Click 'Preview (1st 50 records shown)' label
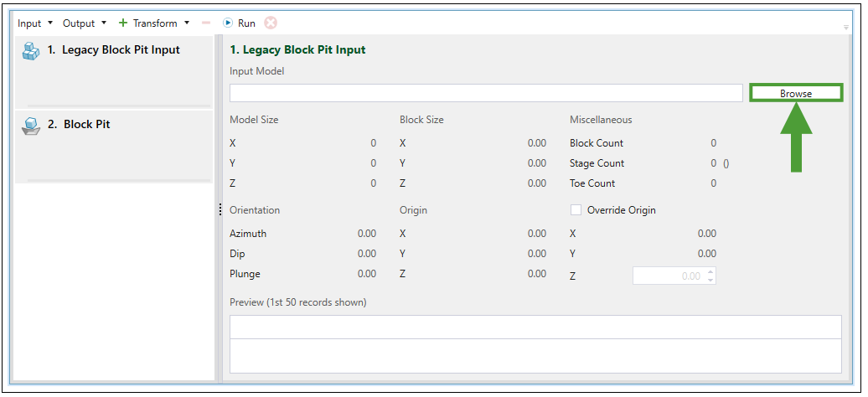Viewport: 868px width, 397px height. coord(297,302)
